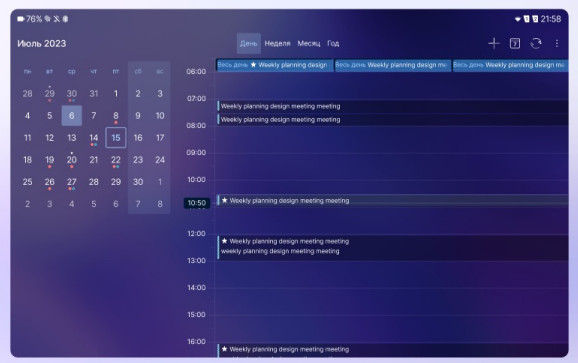Click the star on first all-day event
578x363 pixels.
(x=253, y=64)
